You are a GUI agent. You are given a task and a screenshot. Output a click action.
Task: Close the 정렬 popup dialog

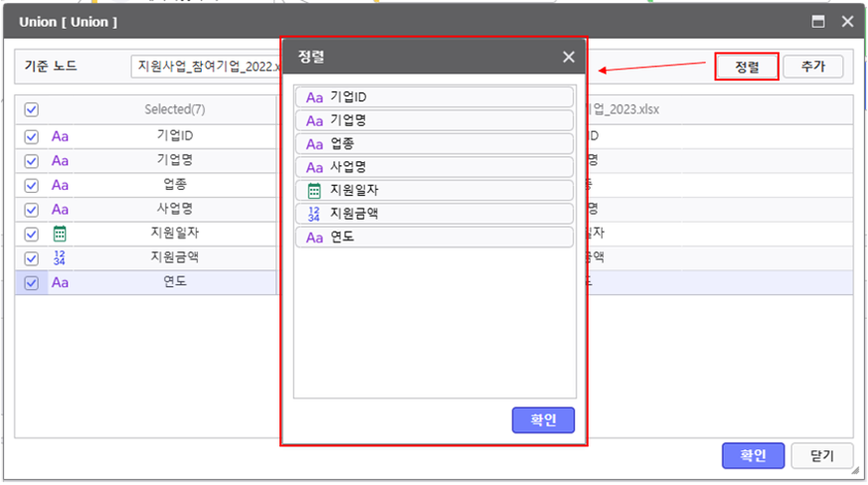click(569, 58)
